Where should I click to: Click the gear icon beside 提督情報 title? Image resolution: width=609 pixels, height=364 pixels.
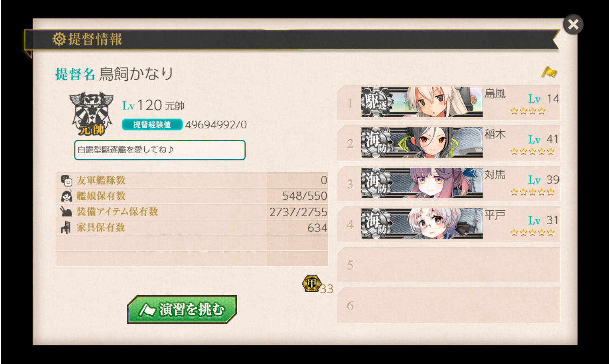[x=59, y=39]
